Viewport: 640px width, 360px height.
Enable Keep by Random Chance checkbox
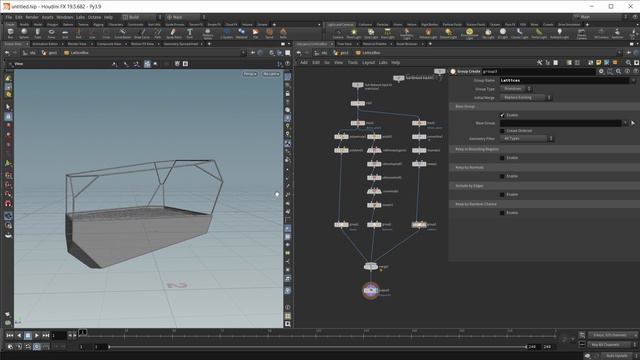coord(502,213)
